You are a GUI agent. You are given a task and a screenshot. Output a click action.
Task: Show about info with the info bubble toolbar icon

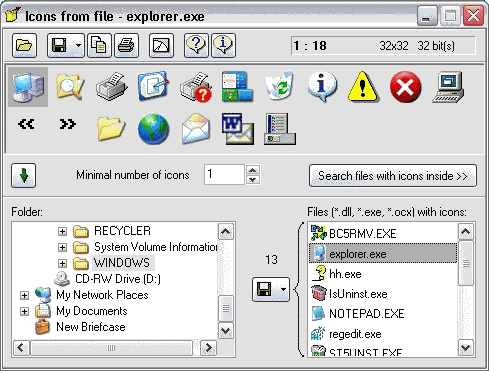223,45
